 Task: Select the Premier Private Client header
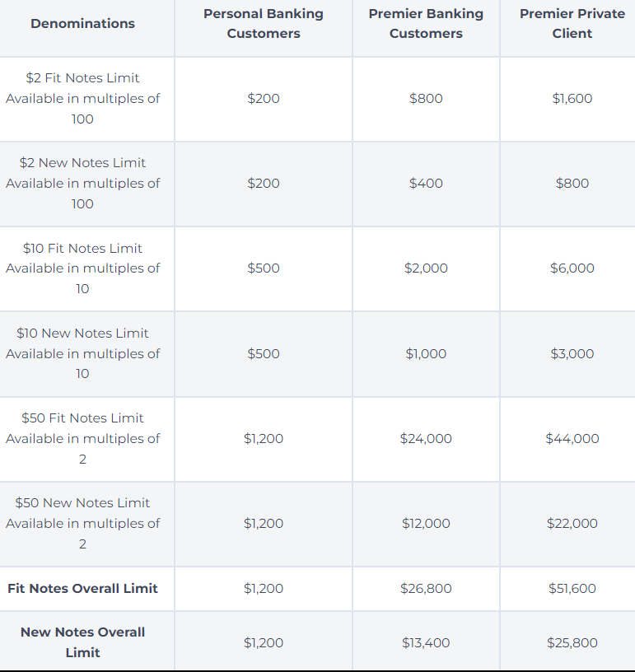tap(572, 24)
